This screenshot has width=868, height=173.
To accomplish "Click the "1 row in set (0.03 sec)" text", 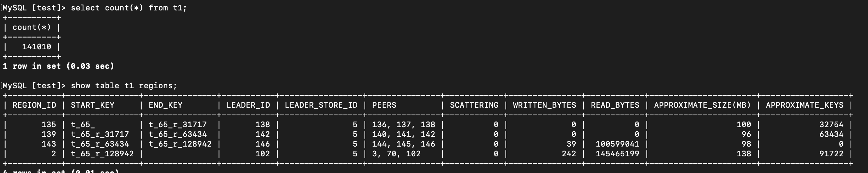I will pos(58,66).
